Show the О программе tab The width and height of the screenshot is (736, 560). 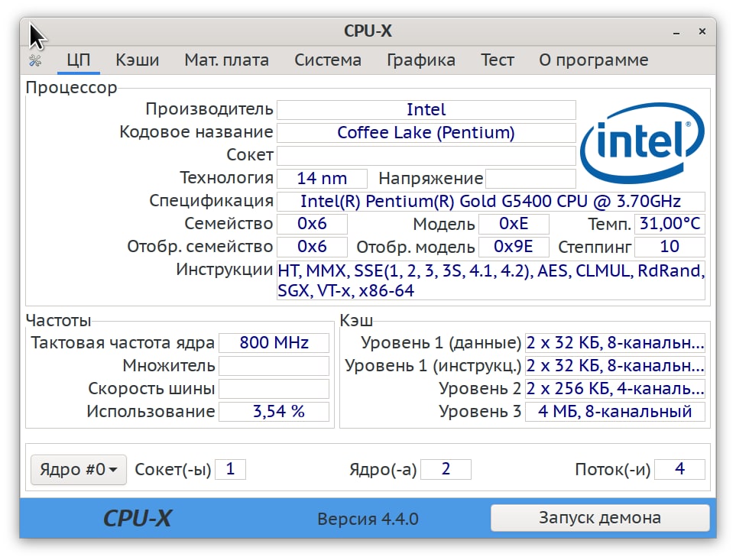[x=593, y=60]
